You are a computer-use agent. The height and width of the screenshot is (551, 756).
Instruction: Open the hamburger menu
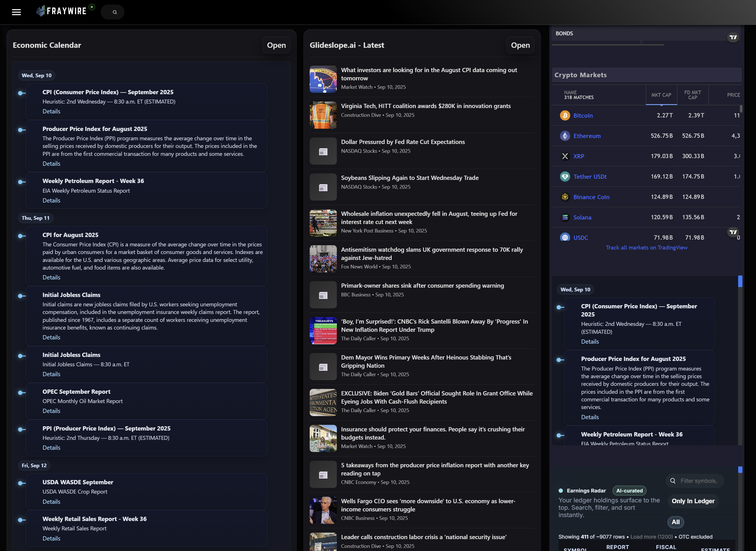pos(16,12)
